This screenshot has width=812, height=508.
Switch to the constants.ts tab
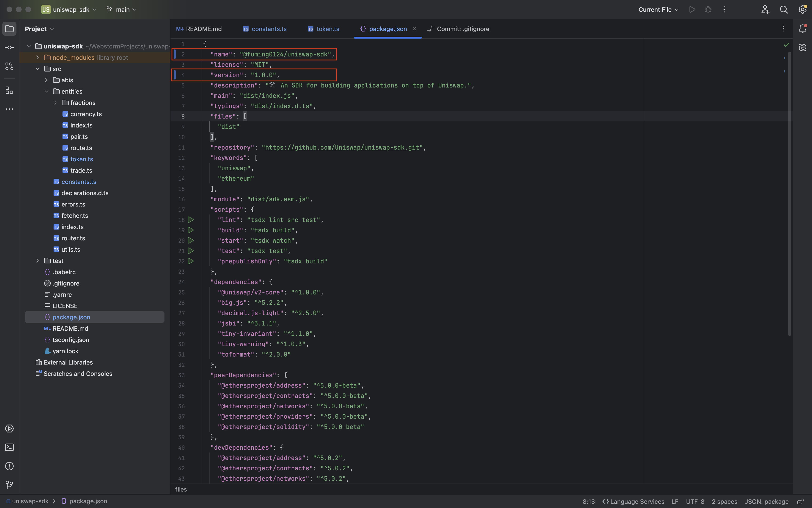coord(264,29)
